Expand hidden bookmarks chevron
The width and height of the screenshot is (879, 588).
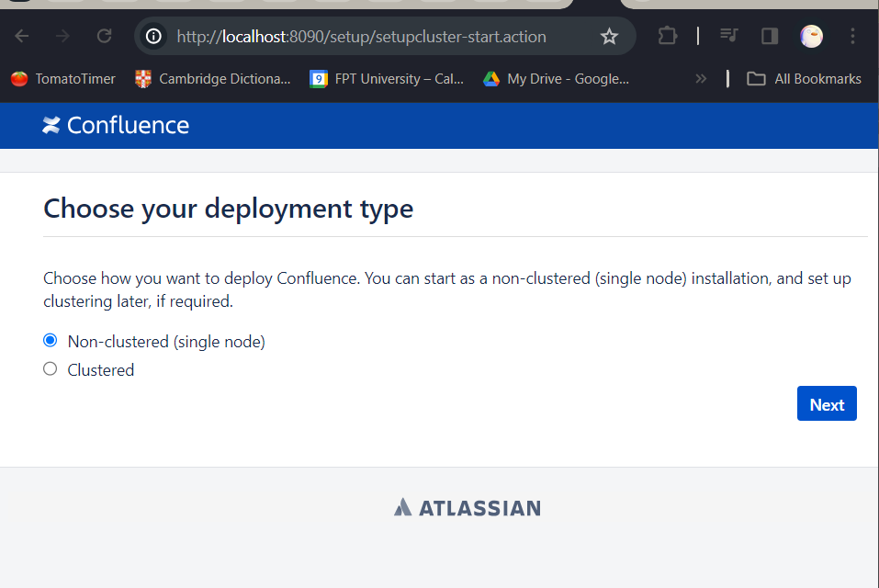[701, 78]
